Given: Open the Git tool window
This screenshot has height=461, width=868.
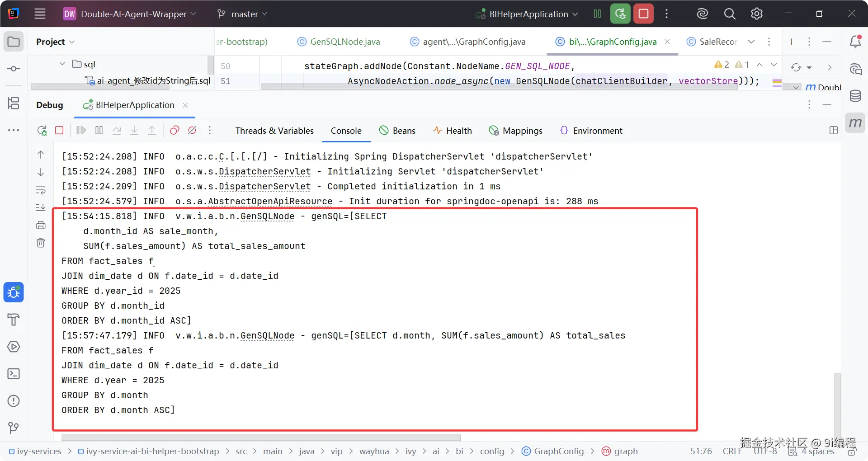Looking at the screenshot, I should click(14, 428).
